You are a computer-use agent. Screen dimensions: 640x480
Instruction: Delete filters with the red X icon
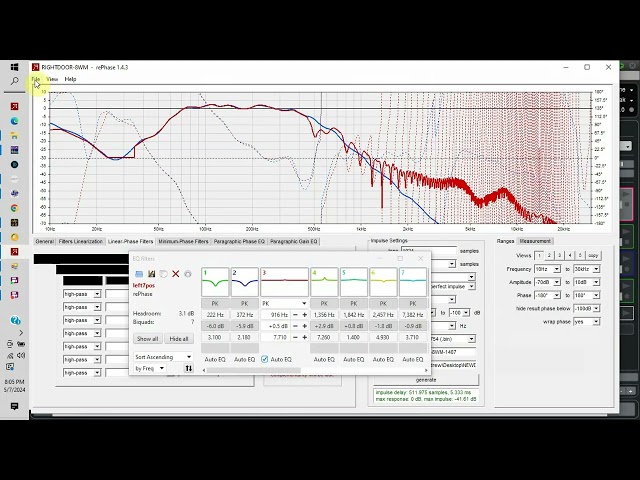176,274
